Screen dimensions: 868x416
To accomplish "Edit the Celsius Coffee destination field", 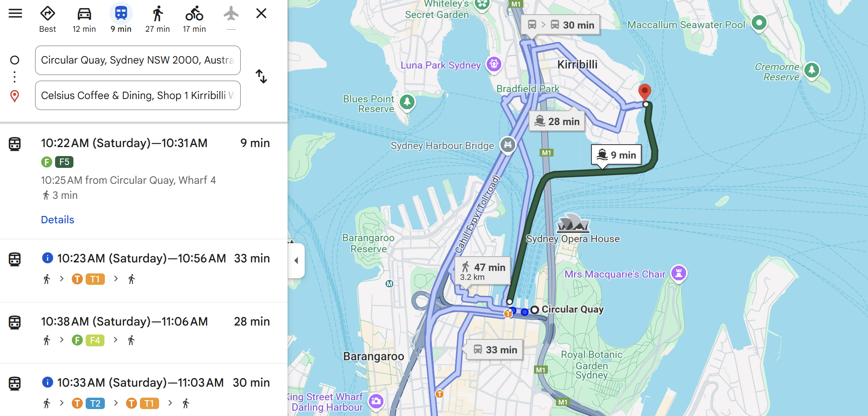I will [x=138, y=95].
